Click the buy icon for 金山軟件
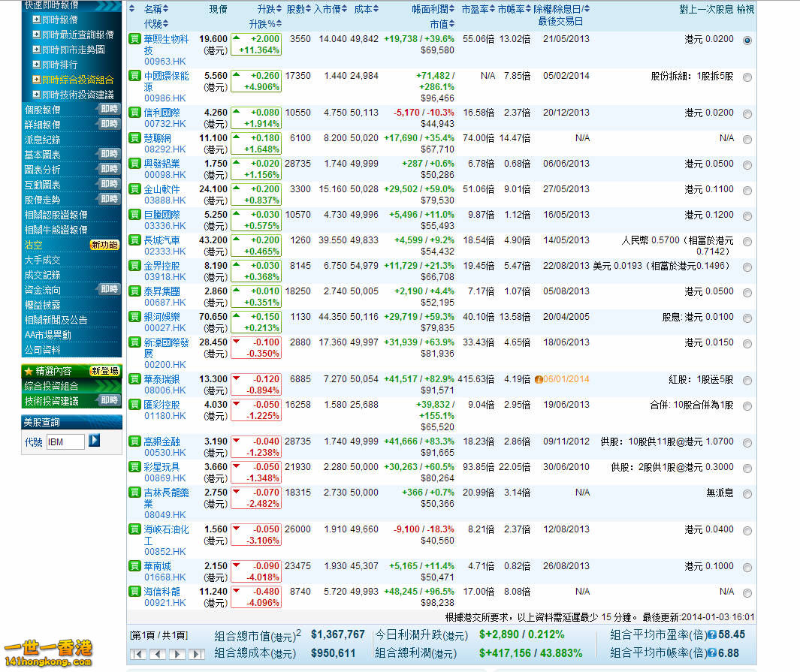The width and height of the screenshot is (800, 672). tap(134, 188)
